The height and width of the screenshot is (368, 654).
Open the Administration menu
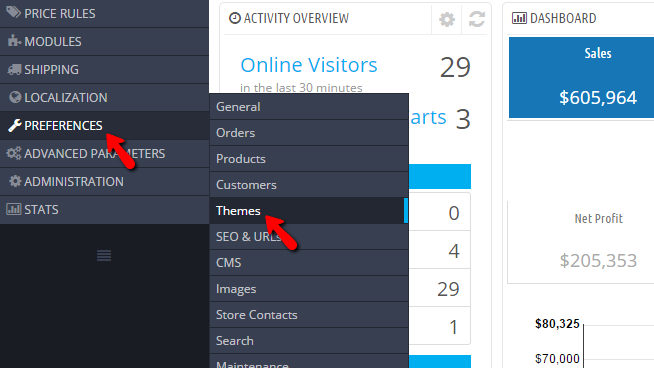click(104, 181)
